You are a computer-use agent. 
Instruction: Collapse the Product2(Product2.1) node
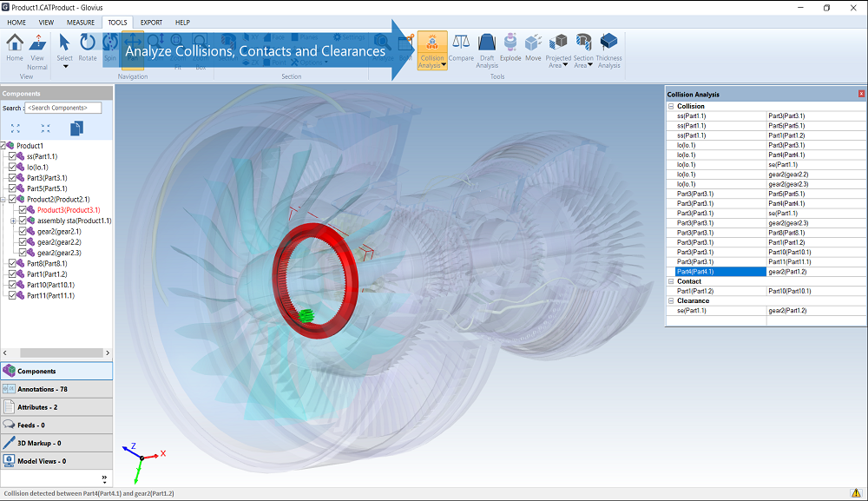click(x=3, y=200)
